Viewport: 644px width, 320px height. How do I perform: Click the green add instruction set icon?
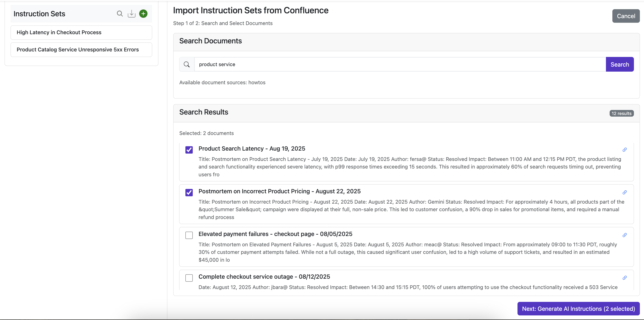tap(143, 14)
